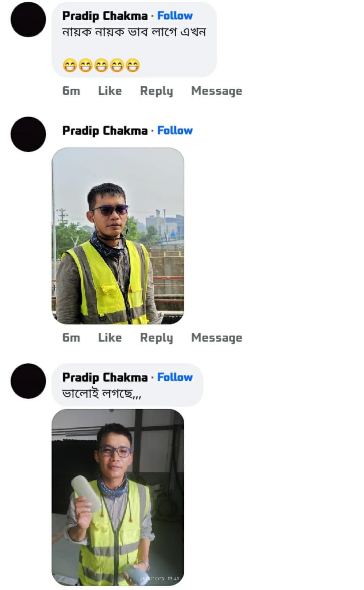
Task: Follow Pradip Chakma in first comment
Action: tap(175, 16)
